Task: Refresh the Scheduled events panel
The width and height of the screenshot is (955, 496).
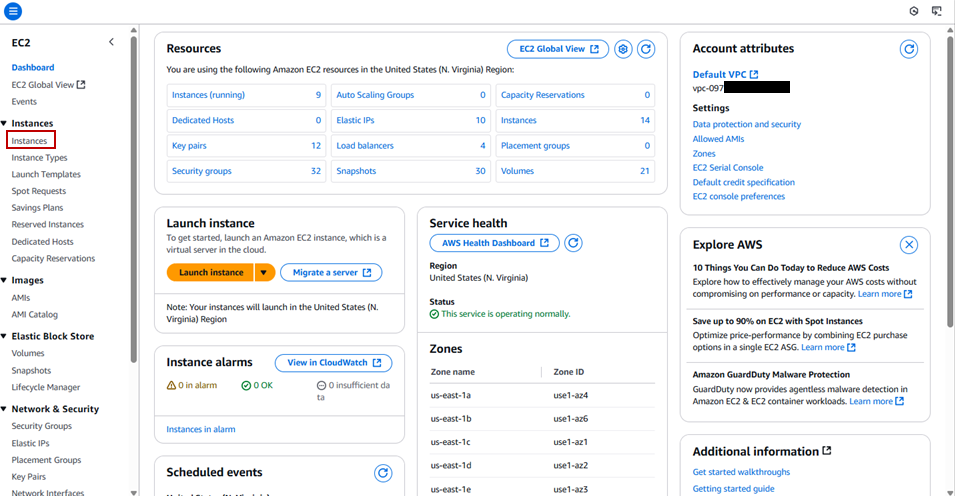Action: (x=383, y=473)
